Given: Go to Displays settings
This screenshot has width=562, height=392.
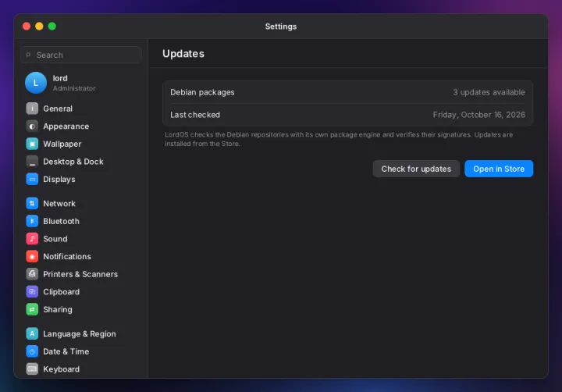Looking at the screenshot, I should point(59,179).
